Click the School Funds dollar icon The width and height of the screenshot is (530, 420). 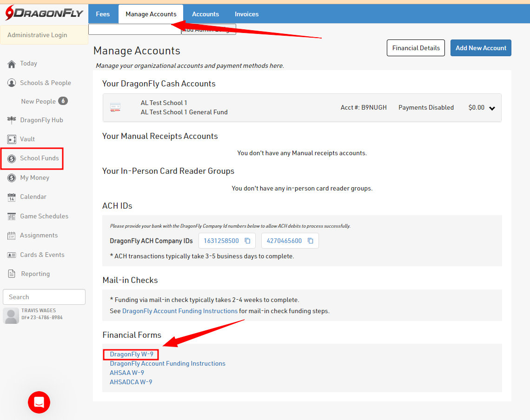click(x=12, y=159)
